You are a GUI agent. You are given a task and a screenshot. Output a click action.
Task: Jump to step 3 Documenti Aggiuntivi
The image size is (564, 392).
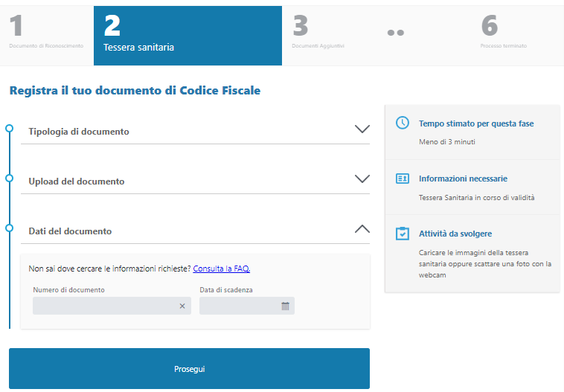(x=318, y=33)
